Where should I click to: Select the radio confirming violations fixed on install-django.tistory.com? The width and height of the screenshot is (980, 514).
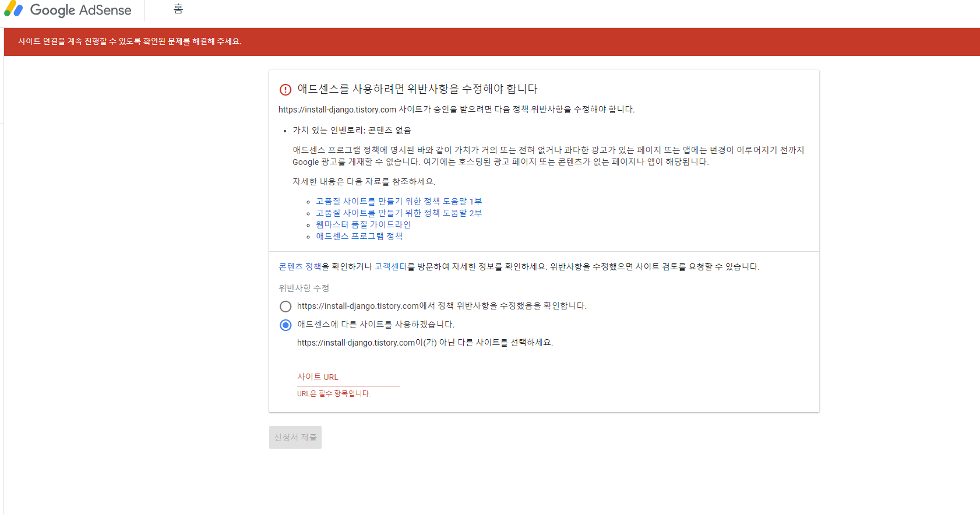click(285, 307)
